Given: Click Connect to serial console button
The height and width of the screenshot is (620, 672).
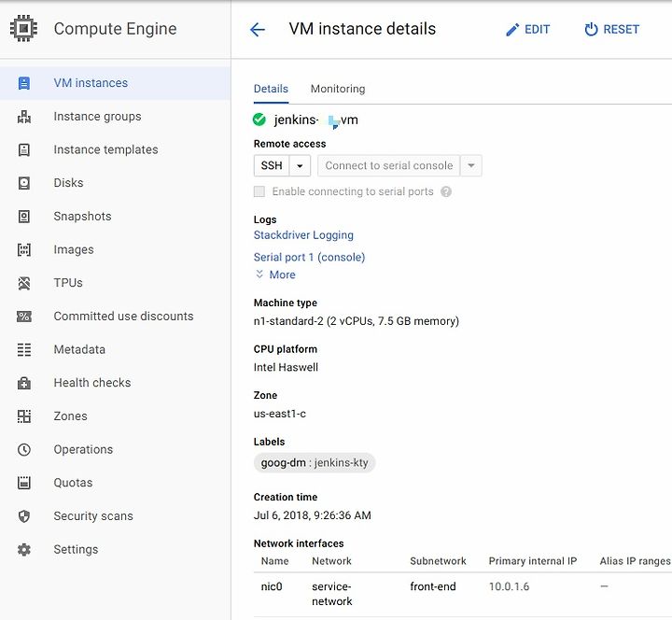Looking at the screenshot, I should (x=388, y=165).
